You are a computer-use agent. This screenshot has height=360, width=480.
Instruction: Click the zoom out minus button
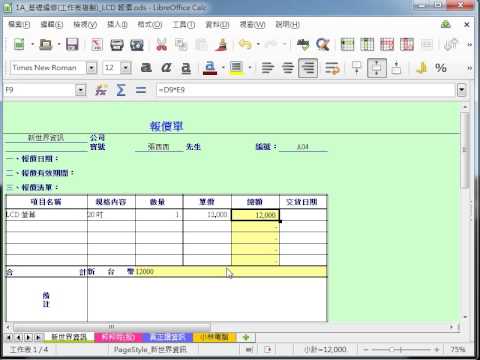point(366,349)
